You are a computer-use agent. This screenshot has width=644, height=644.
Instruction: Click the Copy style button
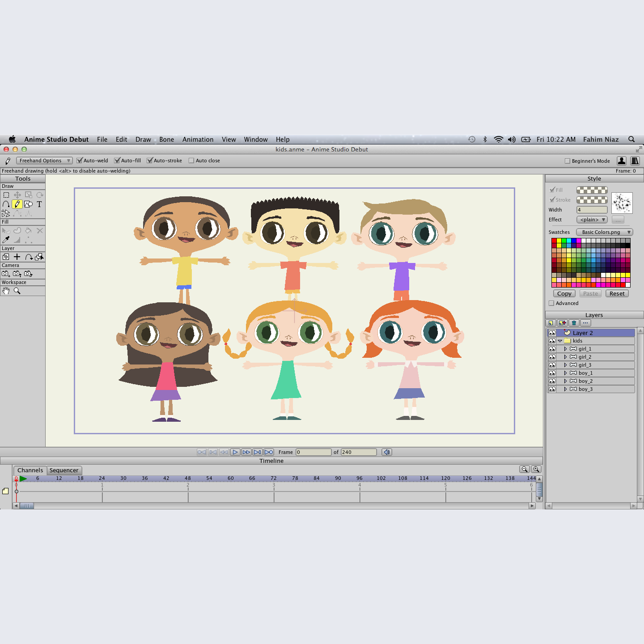pos(564,294)
